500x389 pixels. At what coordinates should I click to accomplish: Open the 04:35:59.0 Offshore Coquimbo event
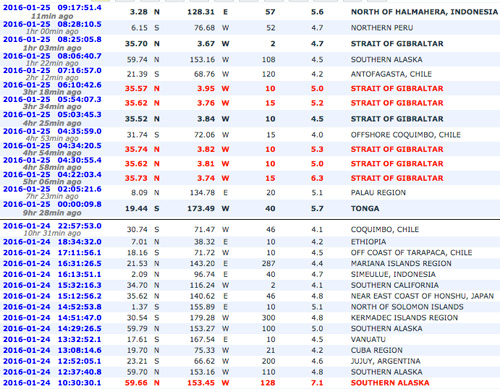point(52,131)
